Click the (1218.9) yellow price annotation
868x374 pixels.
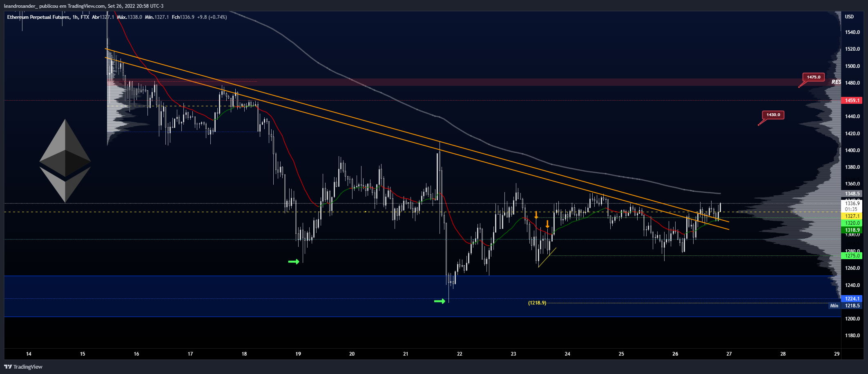(537, 303)
